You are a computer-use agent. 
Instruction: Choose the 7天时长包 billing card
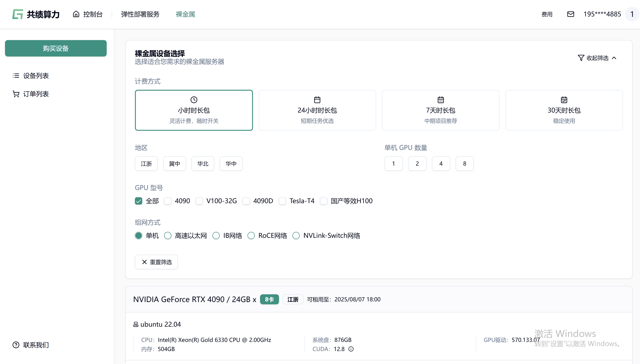coord(441,110)
